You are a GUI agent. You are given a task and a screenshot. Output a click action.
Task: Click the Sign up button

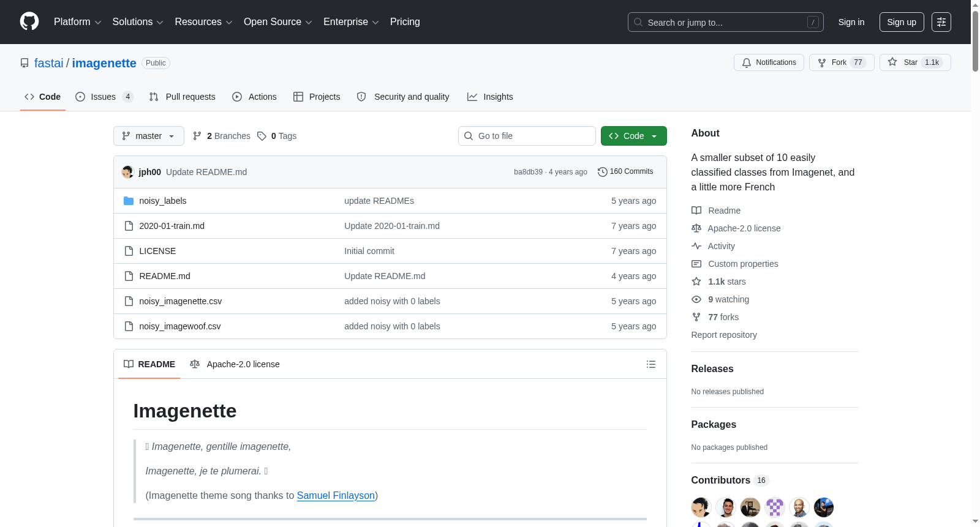[x=902, y=22]
